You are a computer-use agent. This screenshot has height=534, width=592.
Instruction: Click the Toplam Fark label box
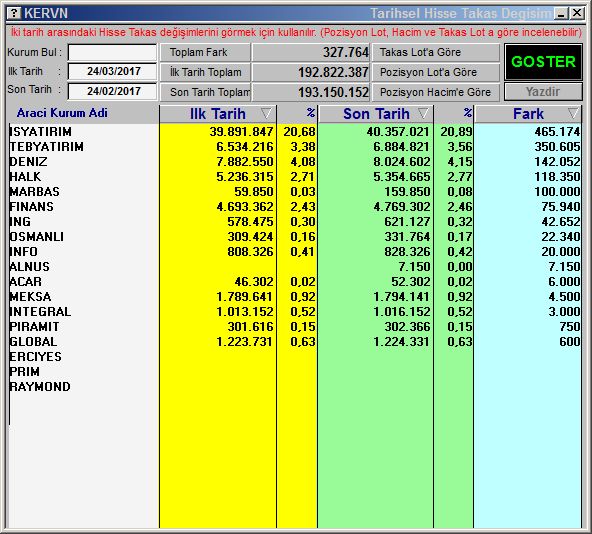[205, 52]
